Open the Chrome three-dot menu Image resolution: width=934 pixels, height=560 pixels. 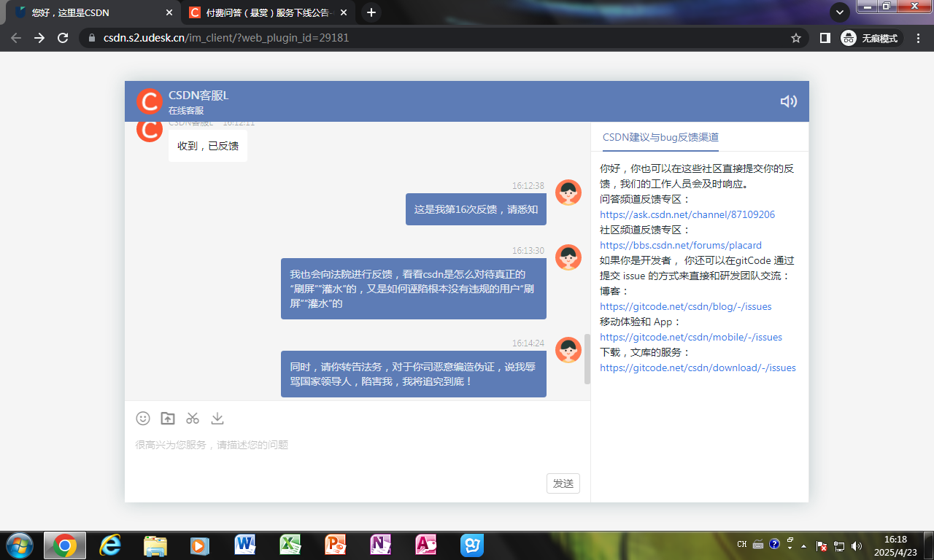pyautogui.click(x=919, y=38)
